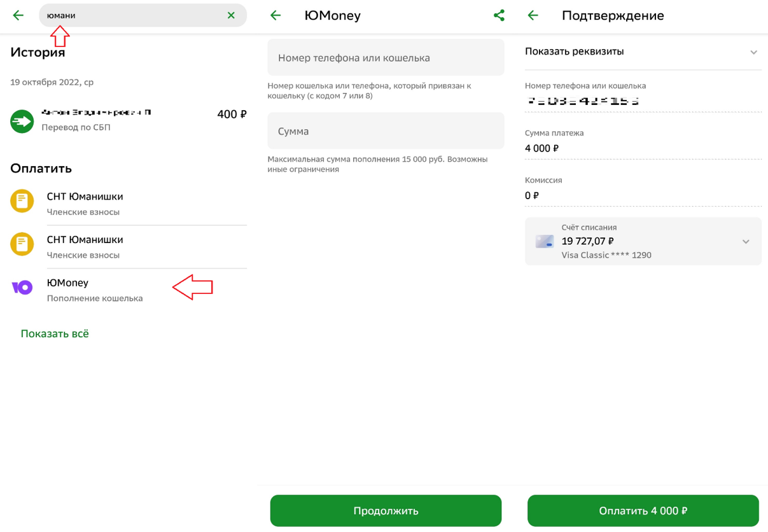Share the ЮMoney payment
768x532 pixels.
[499, 15]
